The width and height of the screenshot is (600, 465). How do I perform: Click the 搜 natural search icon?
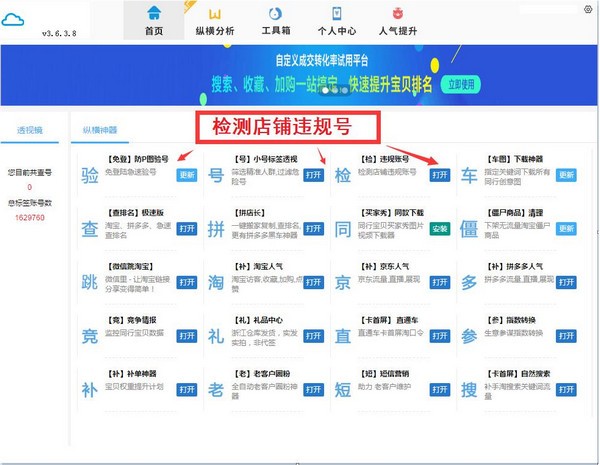coord(470,387)
